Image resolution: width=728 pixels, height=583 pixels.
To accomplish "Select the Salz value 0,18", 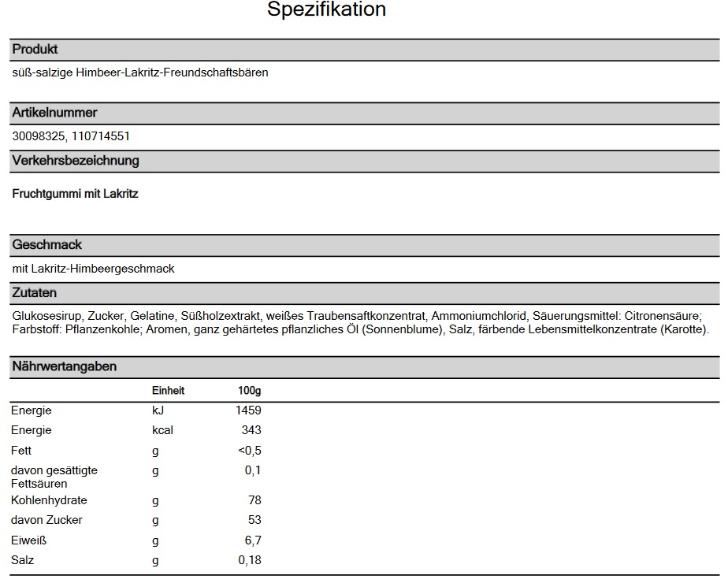I will pos(250,560).
